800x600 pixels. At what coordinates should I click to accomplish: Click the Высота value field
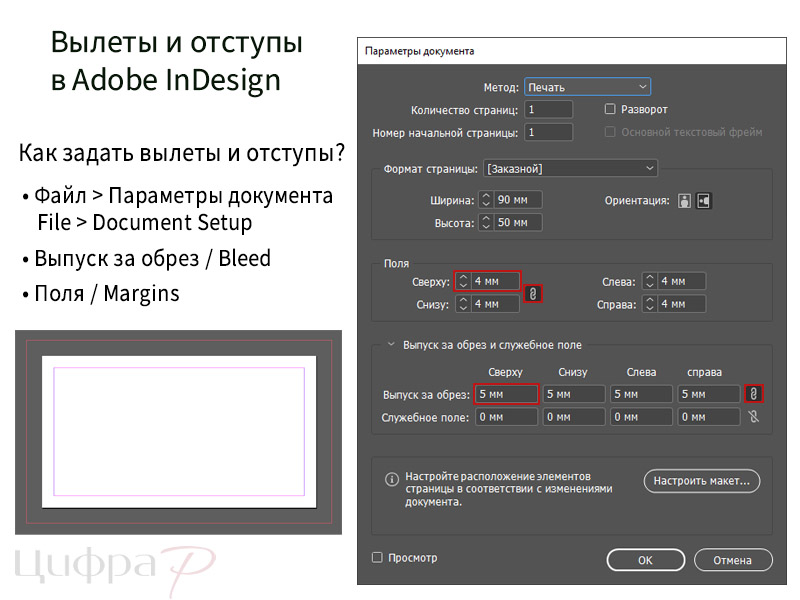(x=518, y=222)
